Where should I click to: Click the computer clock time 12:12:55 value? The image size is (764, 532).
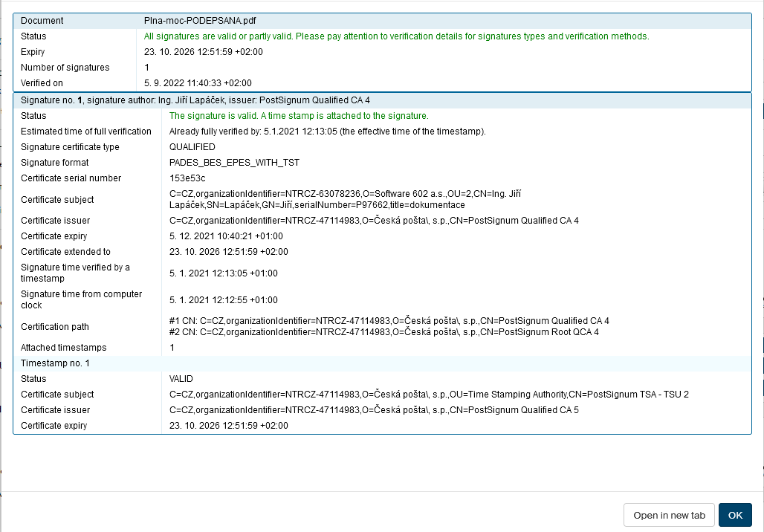pos(223,300)
